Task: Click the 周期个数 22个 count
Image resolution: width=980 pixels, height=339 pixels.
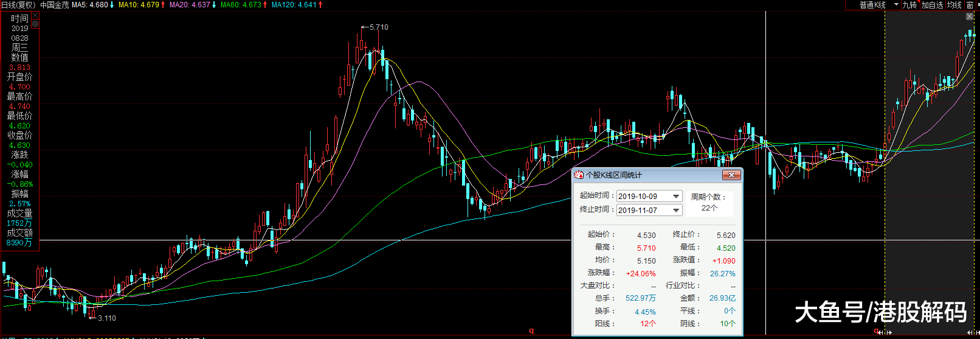Action: 709,208
